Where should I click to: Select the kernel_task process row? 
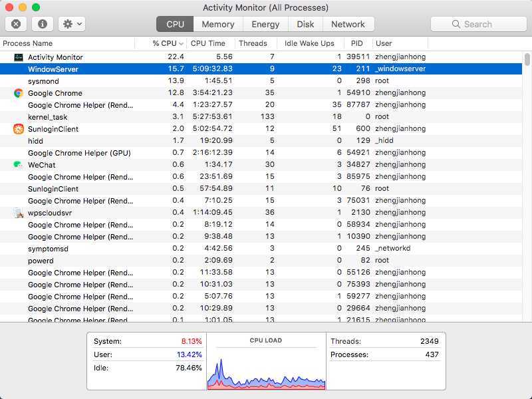[261, 117]
